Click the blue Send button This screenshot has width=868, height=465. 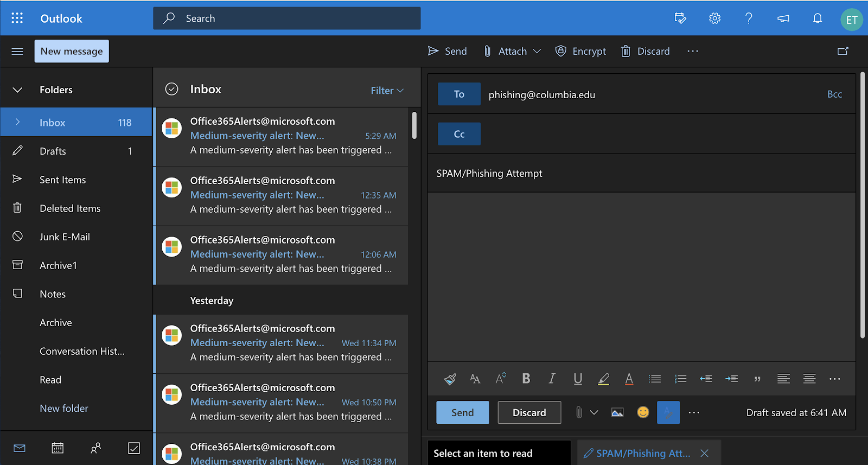point(463,412)
